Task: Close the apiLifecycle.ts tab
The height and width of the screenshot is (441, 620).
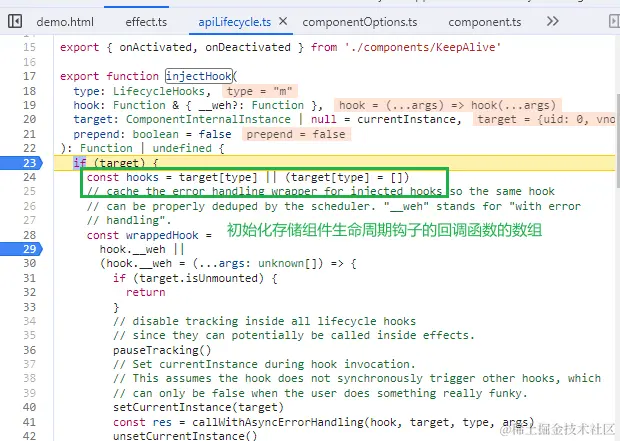Action: 283,21
